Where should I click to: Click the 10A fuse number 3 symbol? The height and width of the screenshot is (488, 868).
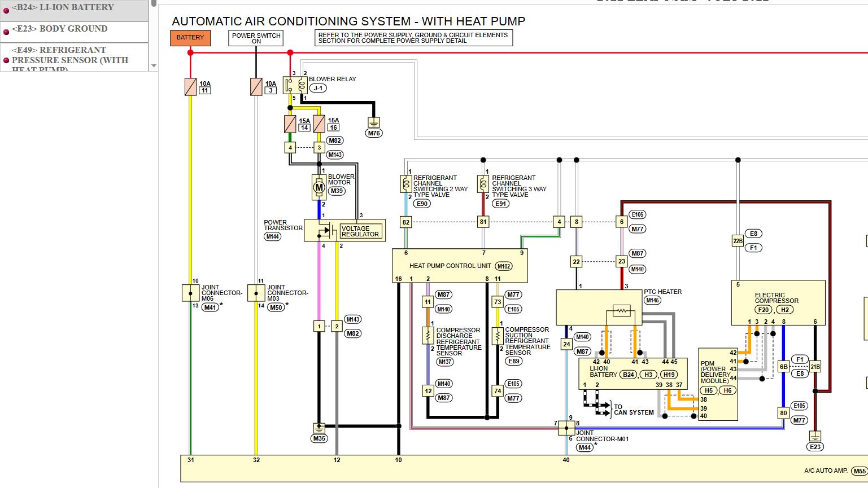[x=256, y=87]
